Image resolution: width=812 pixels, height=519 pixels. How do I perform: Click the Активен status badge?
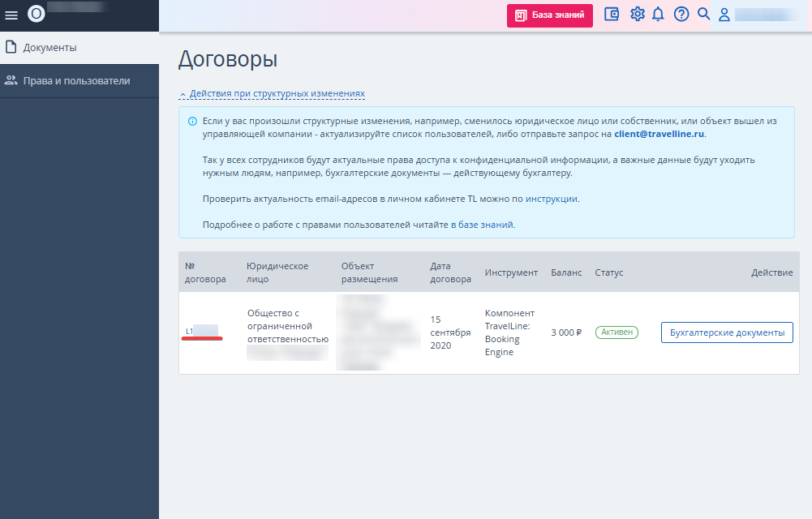point(617,332)
